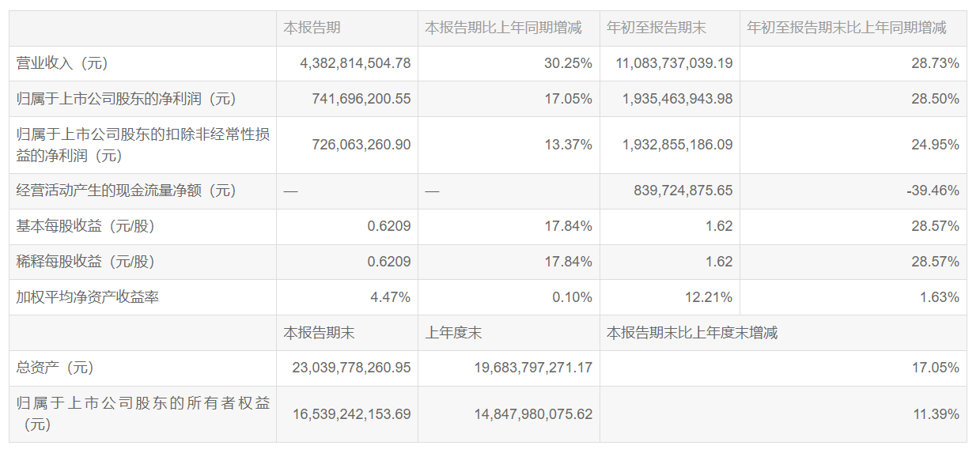The height and width of the screenshot is (453, 980).
Task: Select the 稀释每股收益（元/股） row label
Action: (x=85, y=262)
